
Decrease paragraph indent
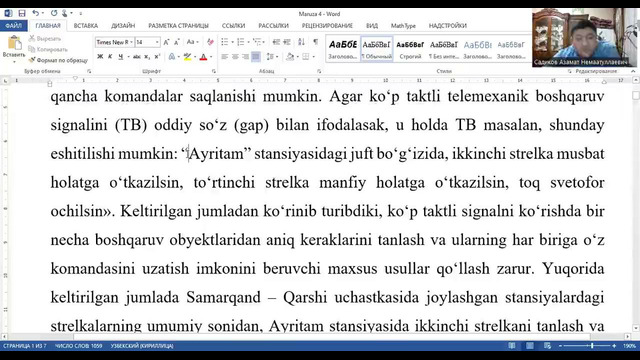pyautogui.click(x=276, y=42)
